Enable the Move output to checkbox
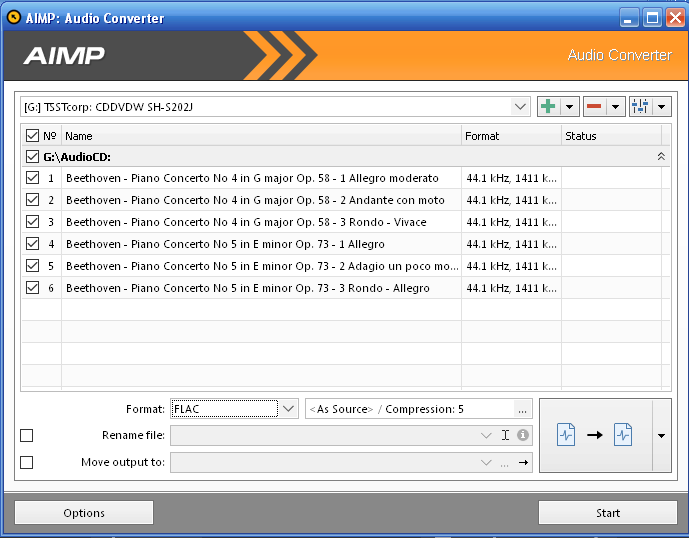The height and width of the screenshot is (538, 689). click(x=26, y=462)
